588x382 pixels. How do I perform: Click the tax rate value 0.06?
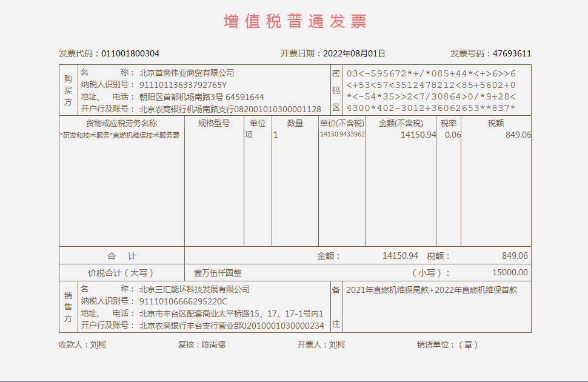click(452, 135)
